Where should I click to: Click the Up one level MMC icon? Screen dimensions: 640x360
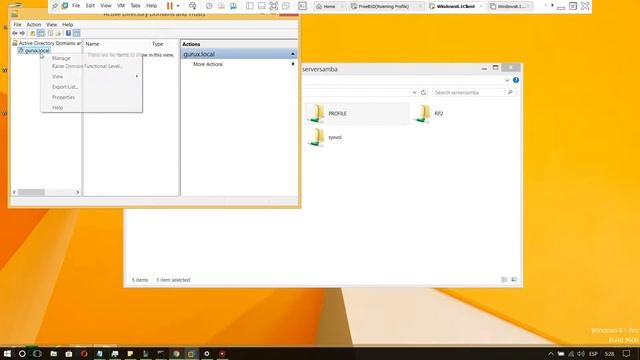[33, 33]
